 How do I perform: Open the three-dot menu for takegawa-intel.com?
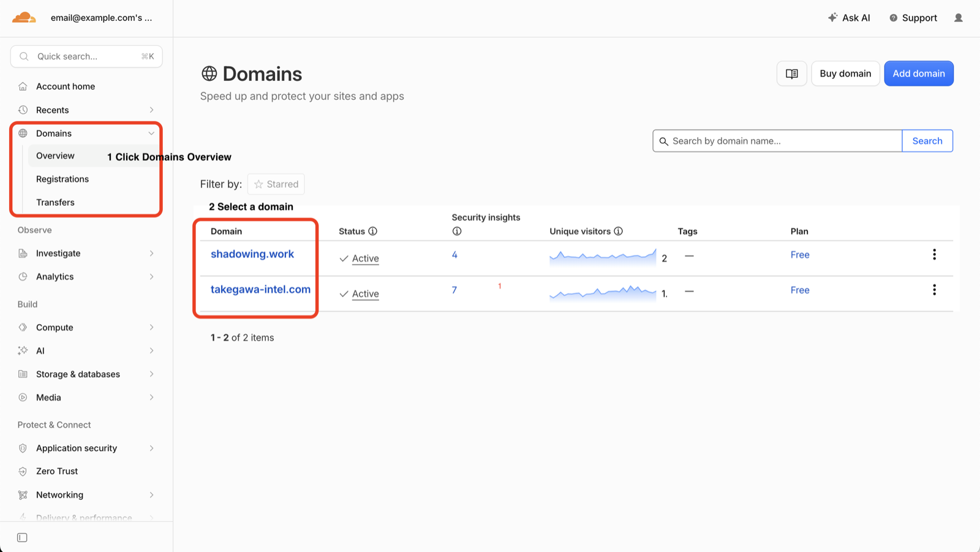pyautogui.click(x=934, y=290)
